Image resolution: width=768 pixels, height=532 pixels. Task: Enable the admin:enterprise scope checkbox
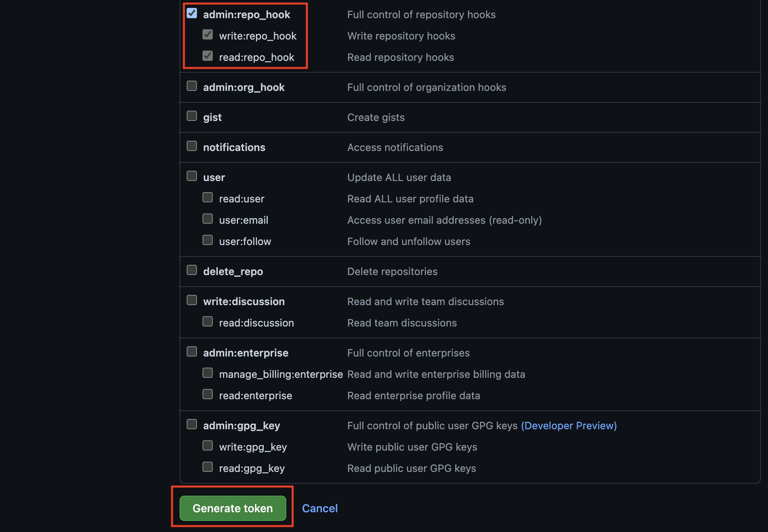[x=192, y=352]
